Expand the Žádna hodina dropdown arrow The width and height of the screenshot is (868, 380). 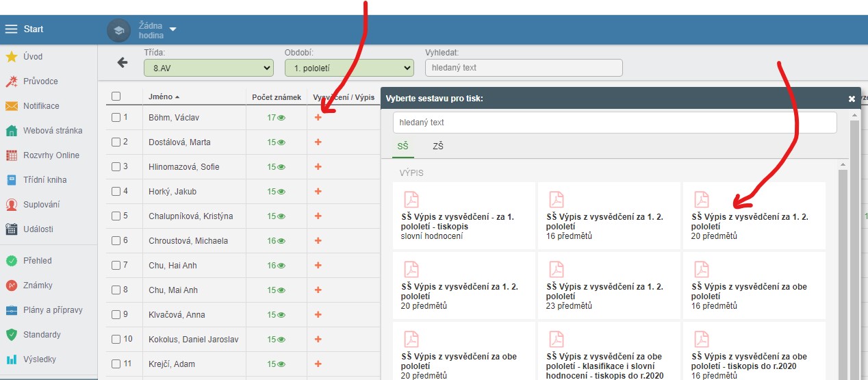coord(173,29)
